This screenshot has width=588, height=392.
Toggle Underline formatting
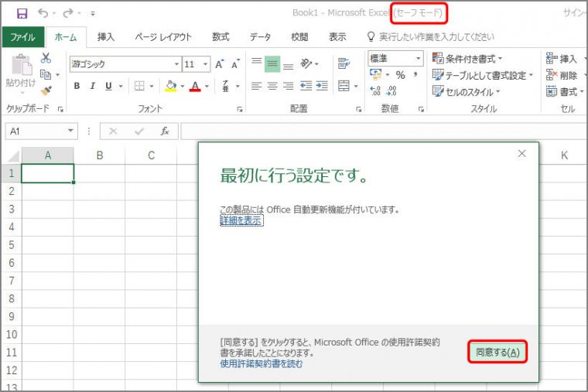tap(109, 86)
